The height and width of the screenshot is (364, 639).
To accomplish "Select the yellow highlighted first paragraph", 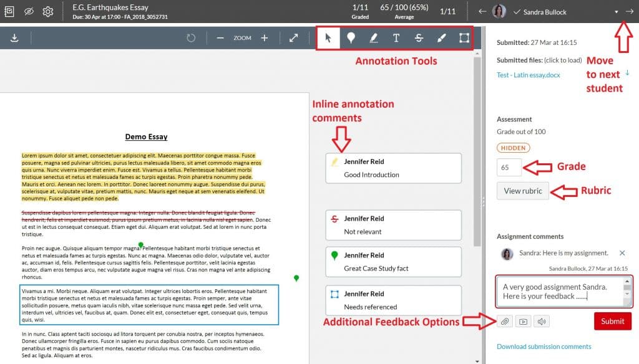I will tap(143, 177).
